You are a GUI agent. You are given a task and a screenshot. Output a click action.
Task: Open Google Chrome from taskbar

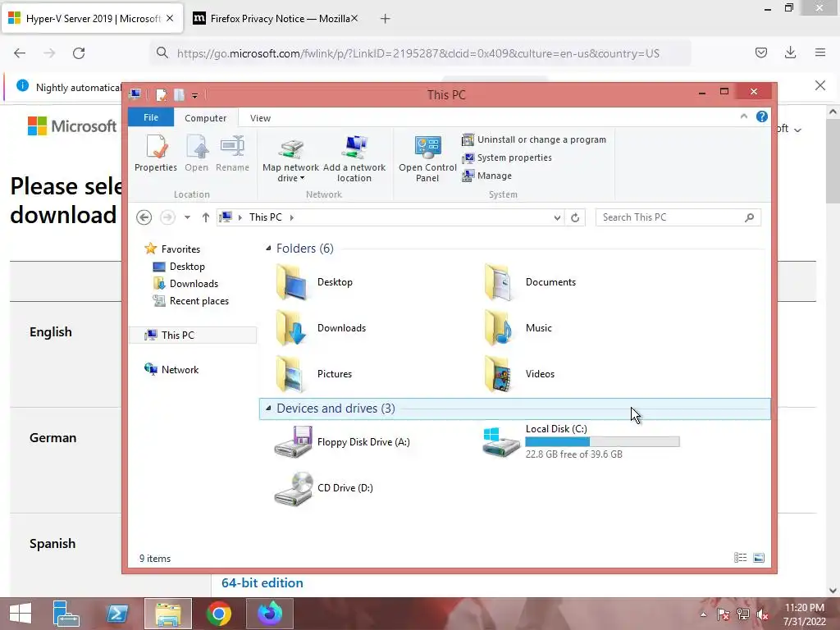click(219, 614)
